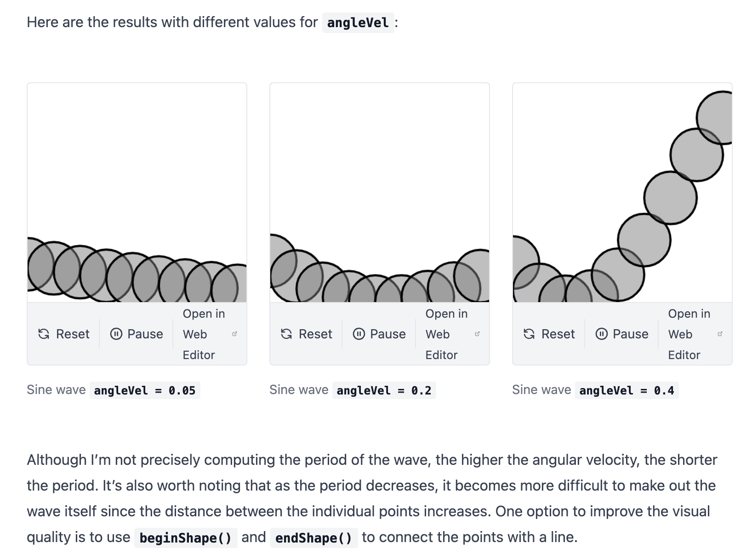This screenshot has width=752, height=560.
Task: Reset the angleVel 0.2 sine wave sketch
Action: [307, 334]
